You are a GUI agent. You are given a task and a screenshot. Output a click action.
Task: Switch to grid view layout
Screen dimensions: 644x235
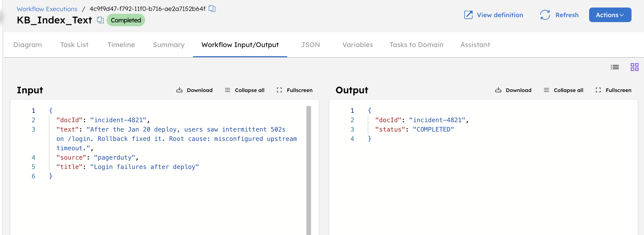[x=635, y=67]
